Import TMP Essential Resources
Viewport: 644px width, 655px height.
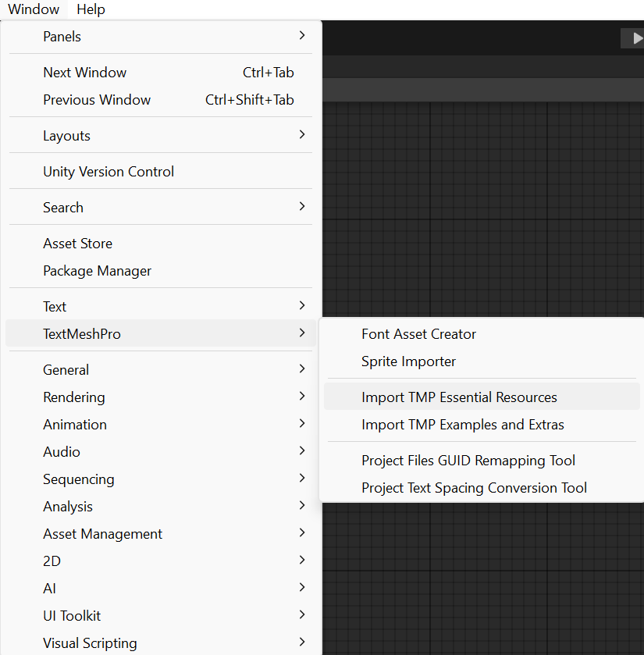(460, 397)
